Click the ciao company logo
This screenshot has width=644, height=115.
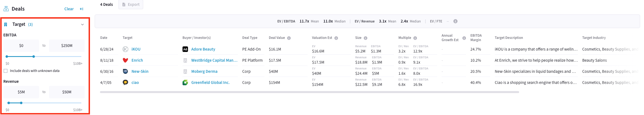tap(125, 82)
